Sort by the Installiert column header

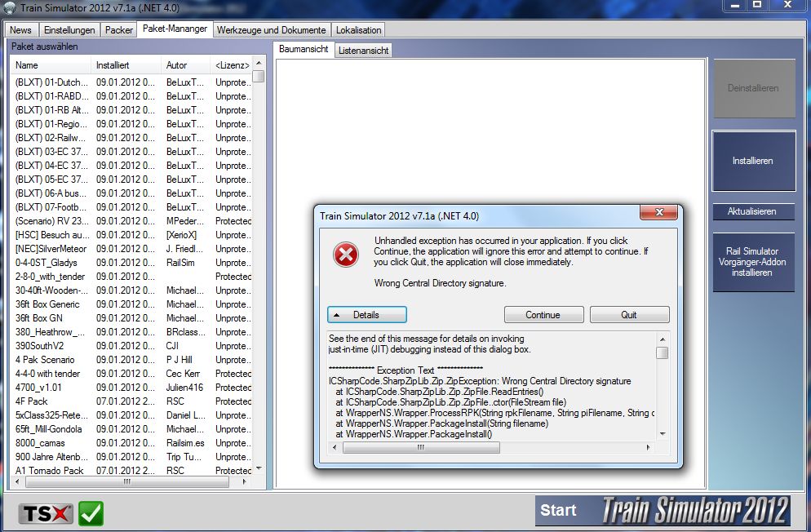[x=126, y=65]
